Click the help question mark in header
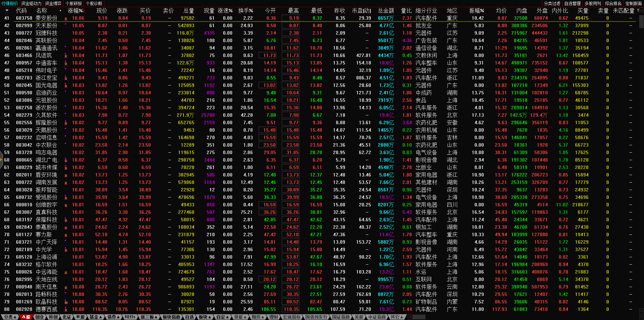 click(x=638, y=11)
